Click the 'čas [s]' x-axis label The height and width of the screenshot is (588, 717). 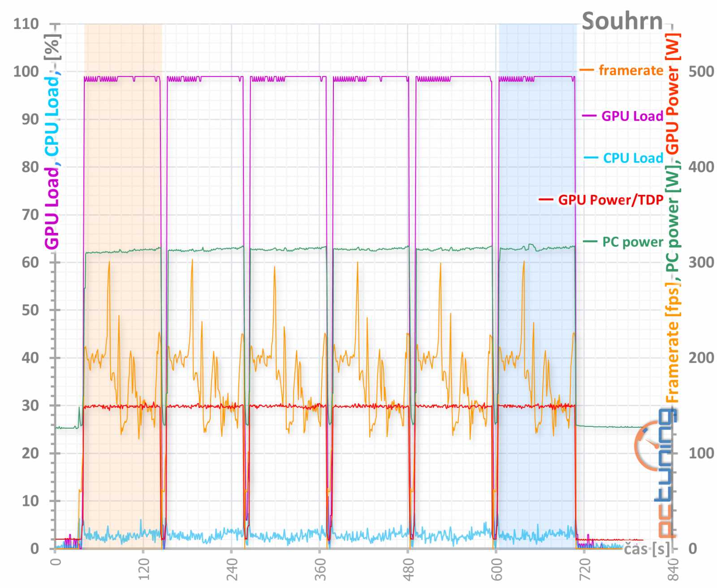click(x=647, y=549)
